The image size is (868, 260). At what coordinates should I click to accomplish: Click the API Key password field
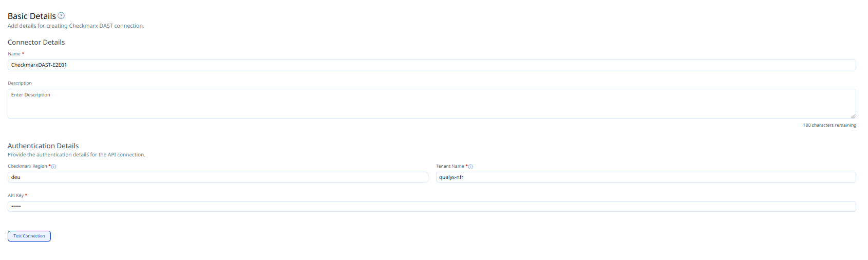click(x=431, y=207)
